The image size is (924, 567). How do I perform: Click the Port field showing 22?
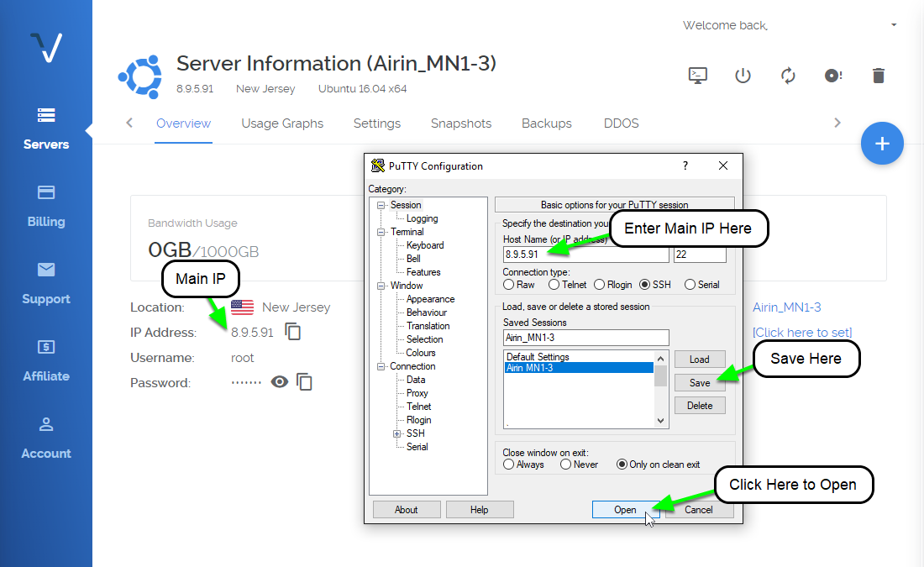point(700,255)
